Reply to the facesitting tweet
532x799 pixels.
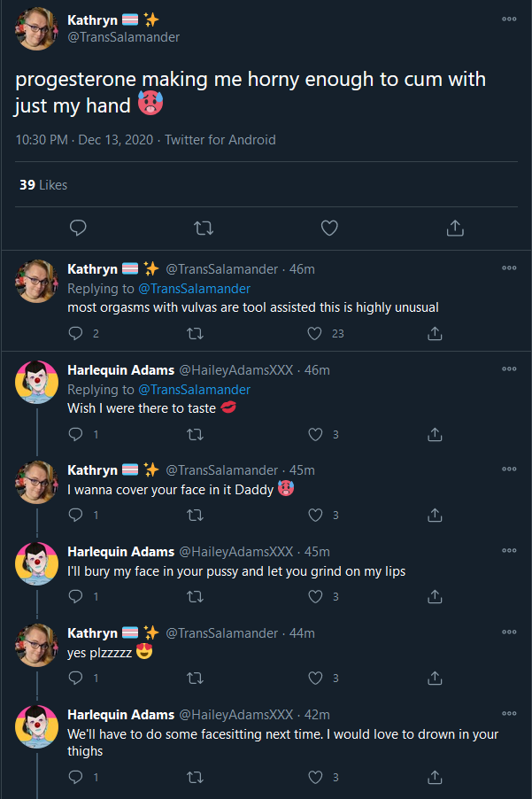click(x=75, y=777)
